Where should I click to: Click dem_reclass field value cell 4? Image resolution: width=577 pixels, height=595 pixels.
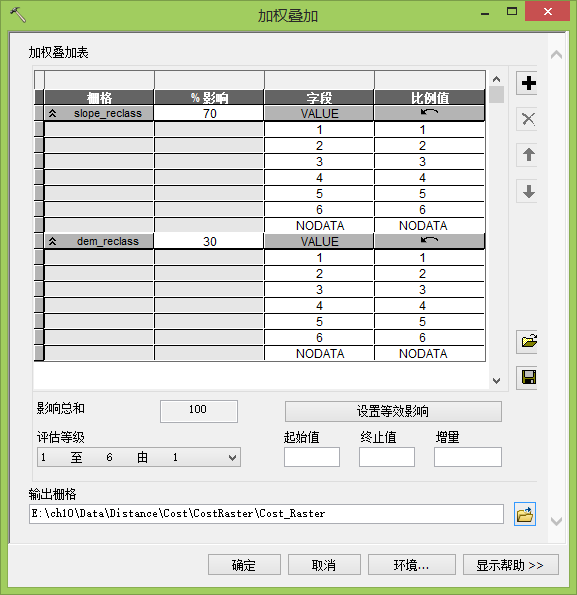(x=319, y=305)
